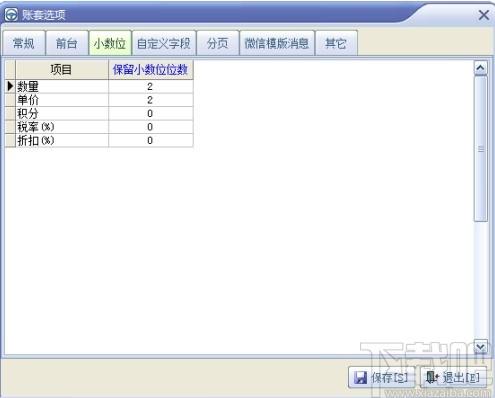Click the decimal value cell for 单价
Viewport: 495px width, 398px height.
coord(151,100)
